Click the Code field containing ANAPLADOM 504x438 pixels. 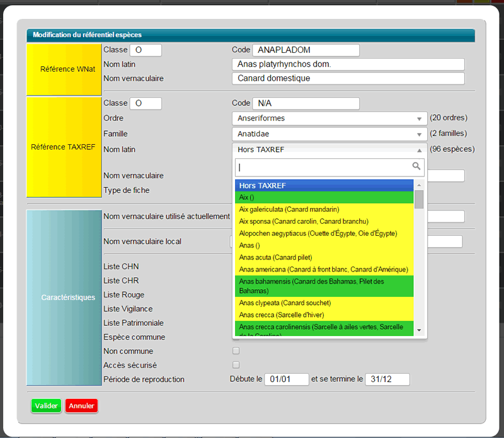point(306,50)
